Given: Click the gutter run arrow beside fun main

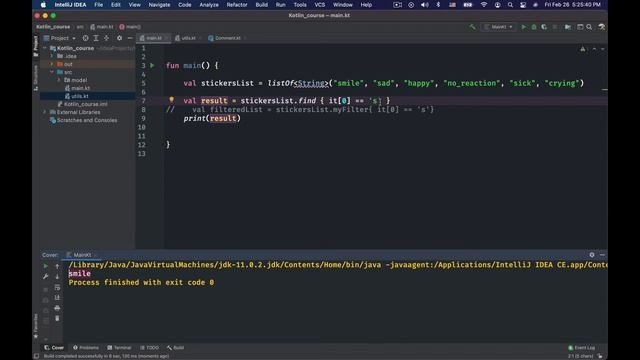Looking at the screenshot, I should [x=152, y=65].
